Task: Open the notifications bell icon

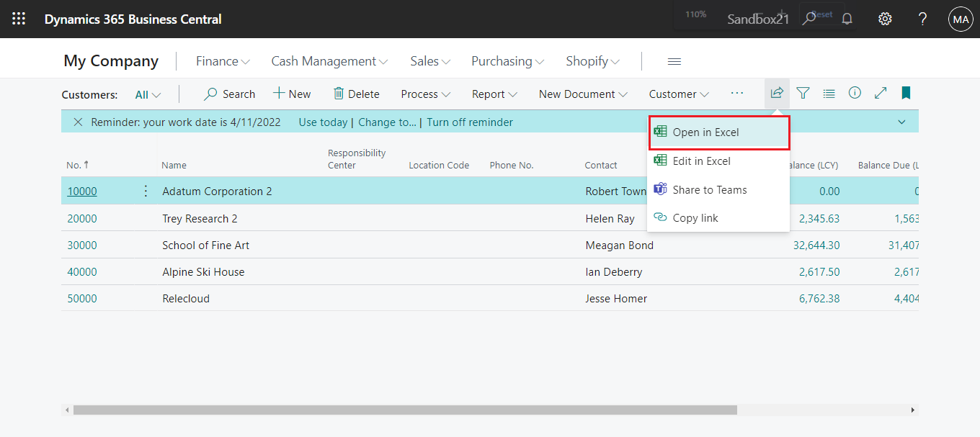Action: (x=847, y=18)
